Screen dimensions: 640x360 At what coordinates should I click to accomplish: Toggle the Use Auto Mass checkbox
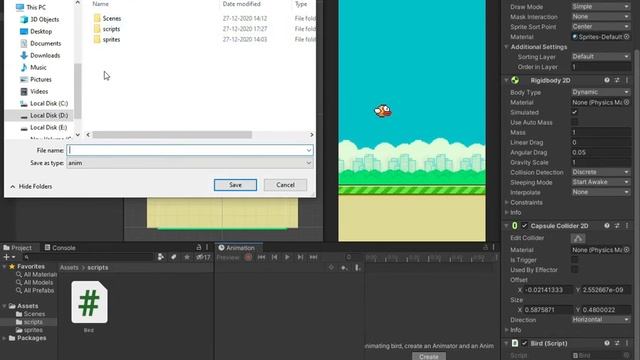point(574,122)
